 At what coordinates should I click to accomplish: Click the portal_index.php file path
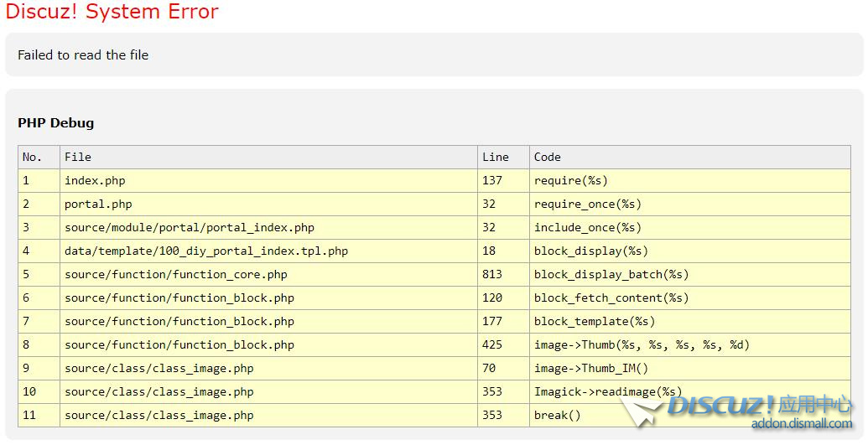(190, 228)
